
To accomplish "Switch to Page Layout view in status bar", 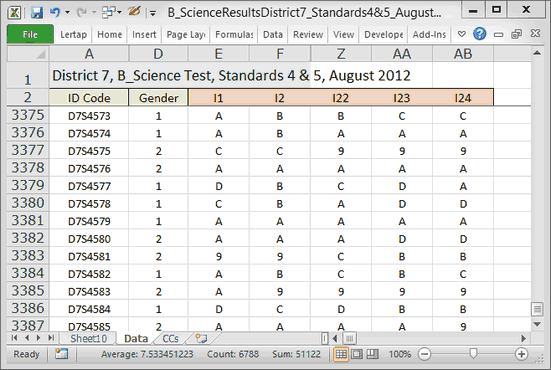I will (x=357, y=354).
